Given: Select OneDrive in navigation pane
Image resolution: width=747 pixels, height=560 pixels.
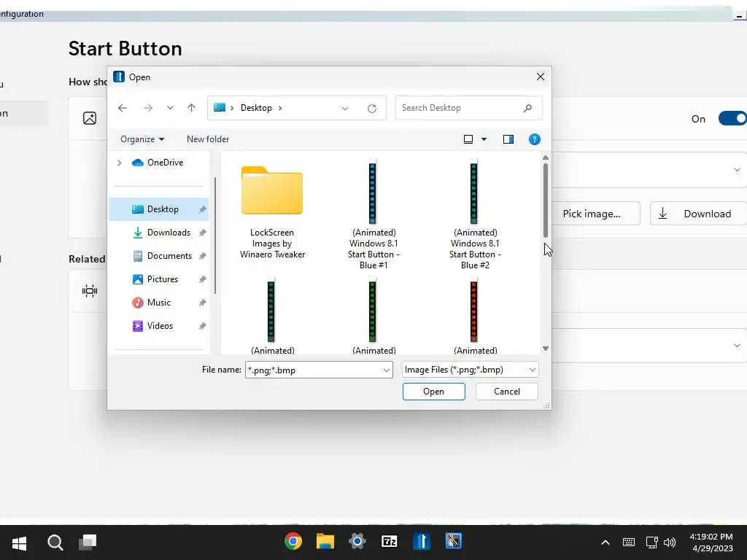Looking at the screenshot, I should (x=158, y=163).
